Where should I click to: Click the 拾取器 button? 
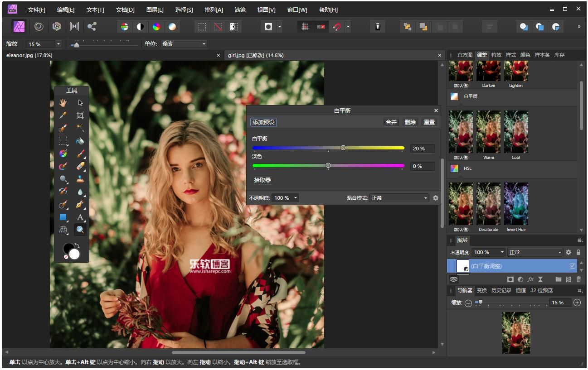point(262,180)
